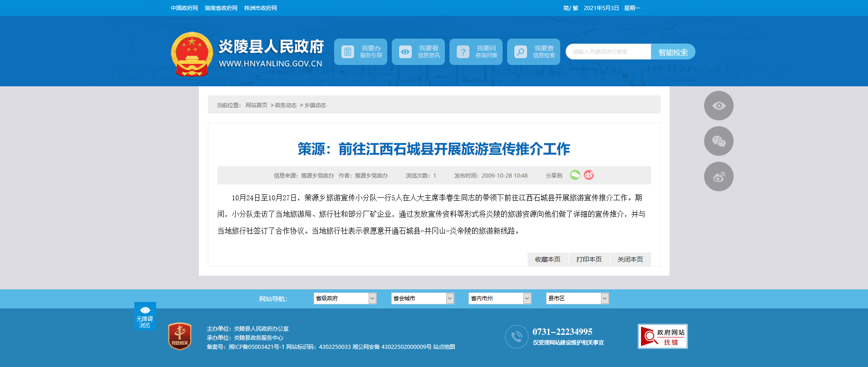Open the 我要办 服务引导 menu item
The image size is (868, 367).
click(361, 52)
